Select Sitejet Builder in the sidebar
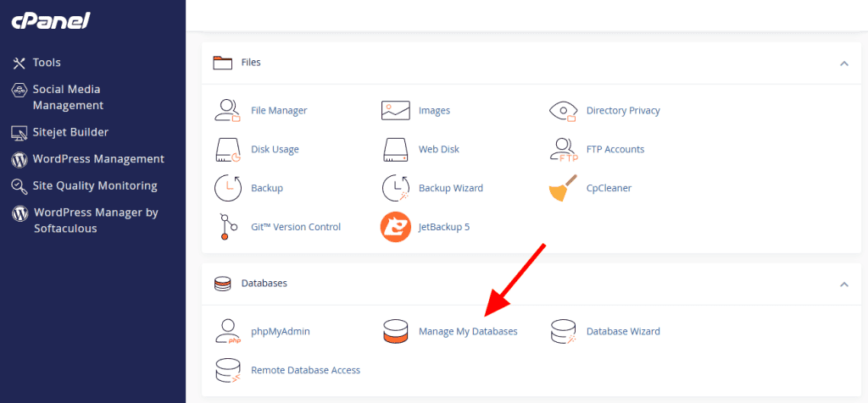Image resolution: width=868 pixels, height=403 pixels. pyautogui.click(x=70, y=133)
